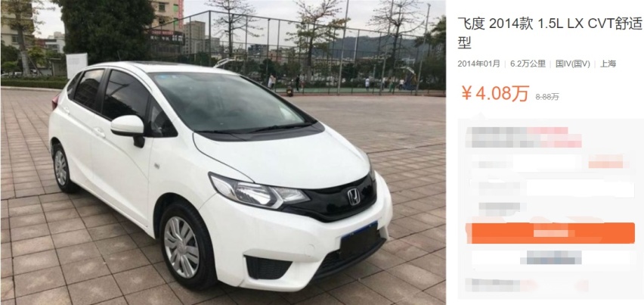This screenshot has width=644, height=305.
Task: Click the car's side mirror
Action: point(128,129)
